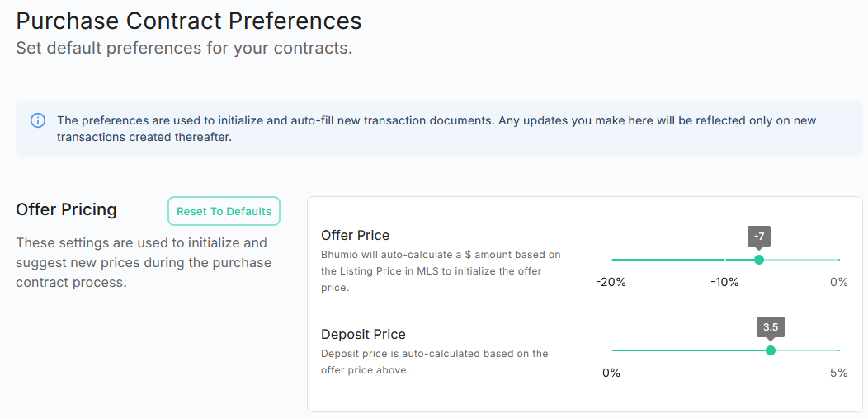Click the Deposit Price setting label
This screenshot has width=868, height=418.
click(x=363, y=335)
